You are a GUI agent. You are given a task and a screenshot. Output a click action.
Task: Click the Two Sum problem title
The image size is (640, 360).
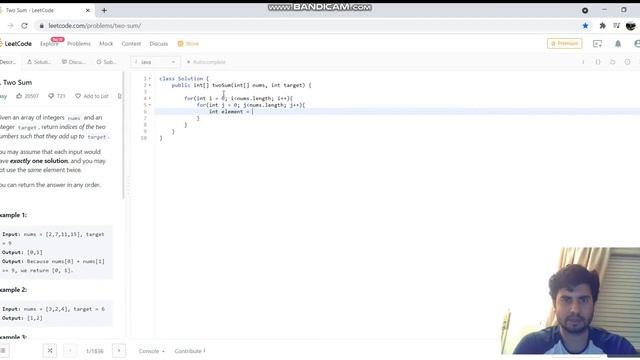[16, 82]
